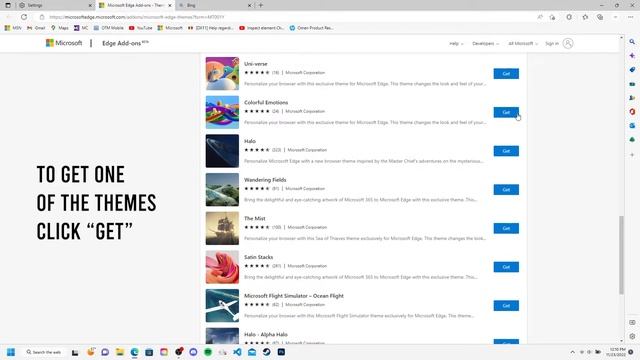Viewport: 640px width, 360px height.
Task: Open the Edge Add-ons home link
Action: tap(125, 43)
